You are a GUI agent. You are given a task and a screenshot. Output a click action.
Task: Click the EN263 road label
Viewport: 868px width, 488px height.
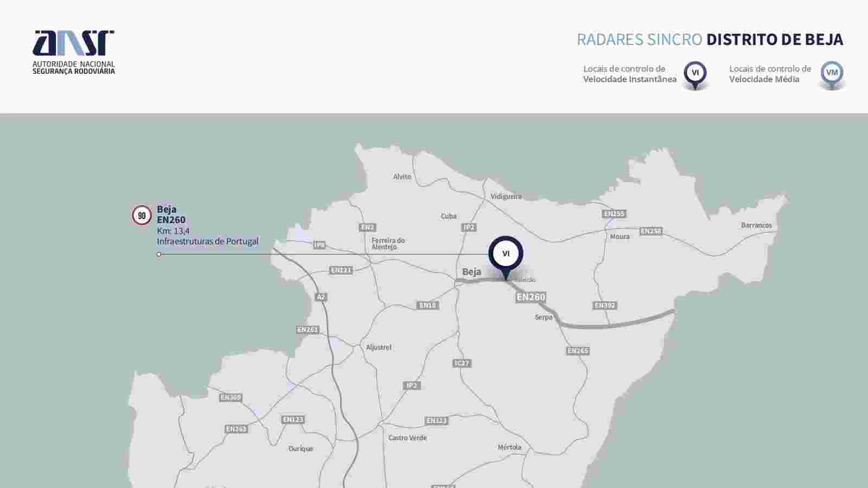[236, 429]
